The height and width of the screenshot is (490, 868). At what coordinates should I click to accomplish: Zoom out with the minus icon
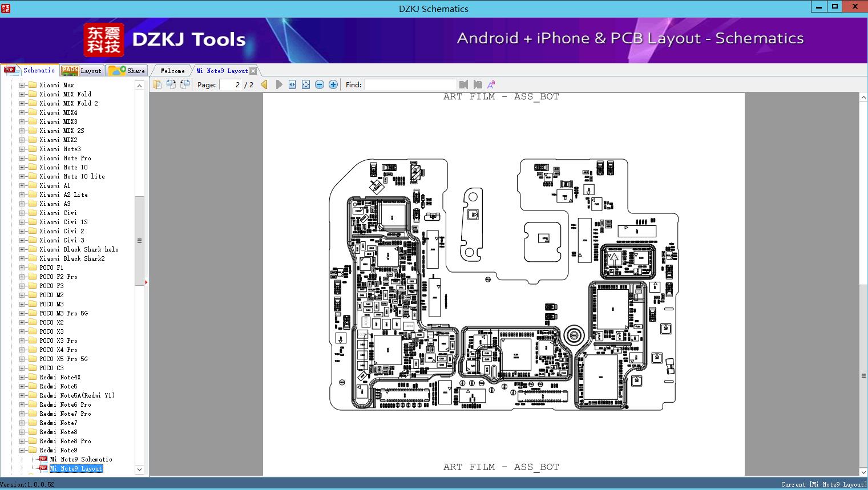pyautogui.click(x=320, y=84)
